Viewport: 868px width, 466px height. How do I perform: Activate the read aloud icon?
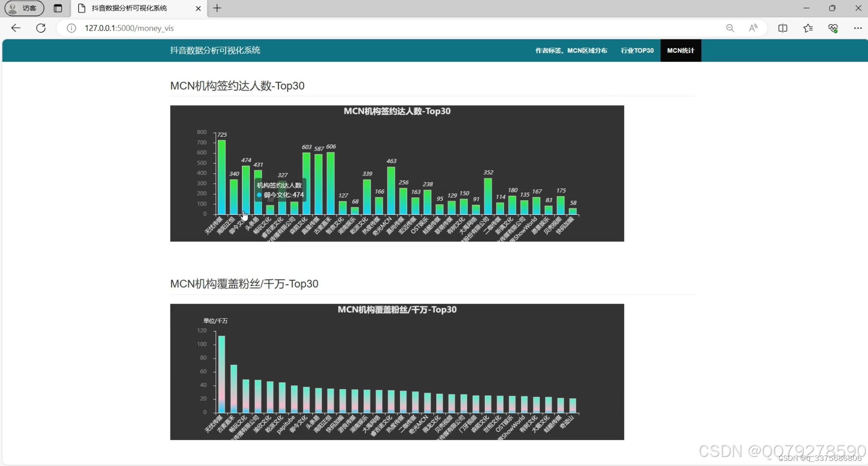coord(753,28)
